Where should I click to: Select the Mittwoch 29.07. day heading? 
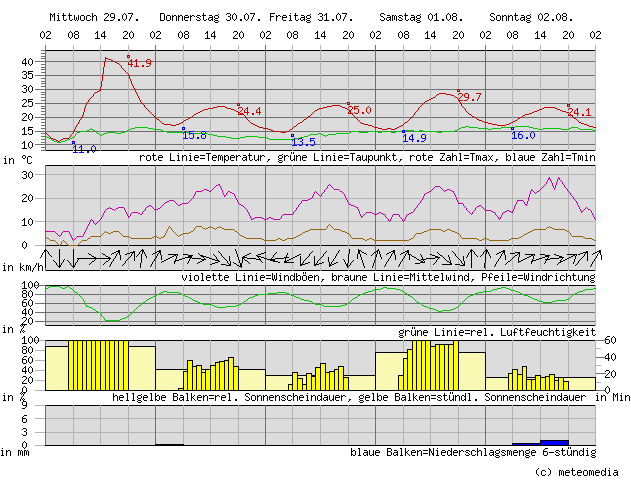[x=94, y=18]
